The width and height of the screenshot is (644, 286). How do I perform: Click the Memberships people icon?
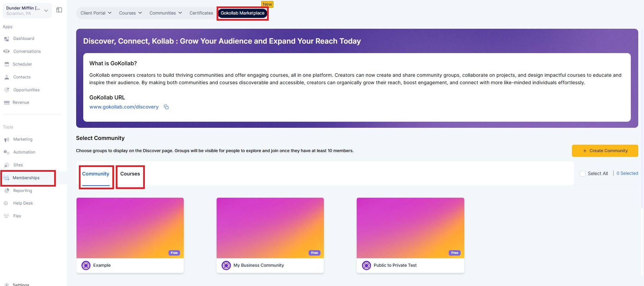tap(6, 178)
